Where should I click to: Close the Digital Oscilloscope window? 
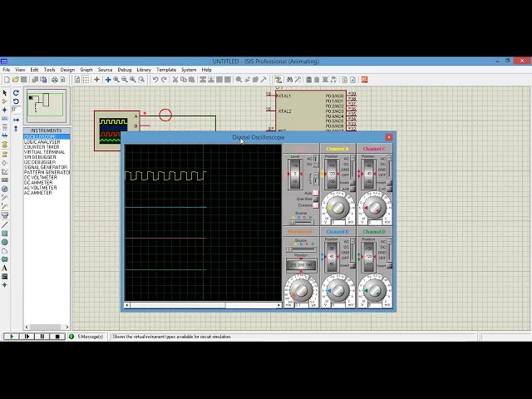pyautogui.click(x=389, y=137)
